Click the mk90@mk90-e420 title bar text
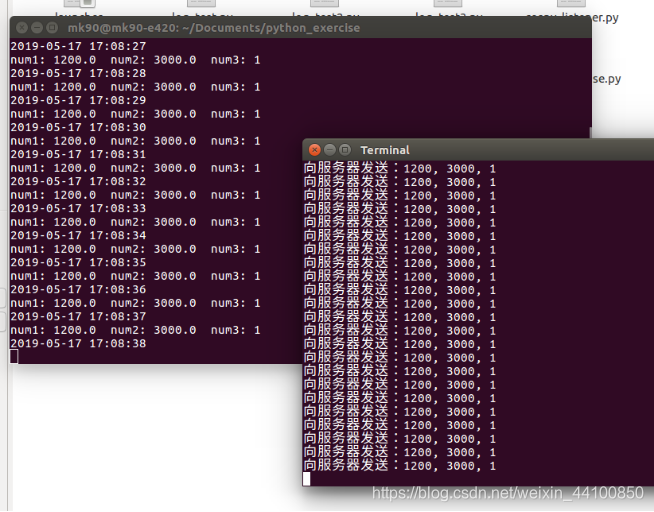 click(x=214, y=28)
